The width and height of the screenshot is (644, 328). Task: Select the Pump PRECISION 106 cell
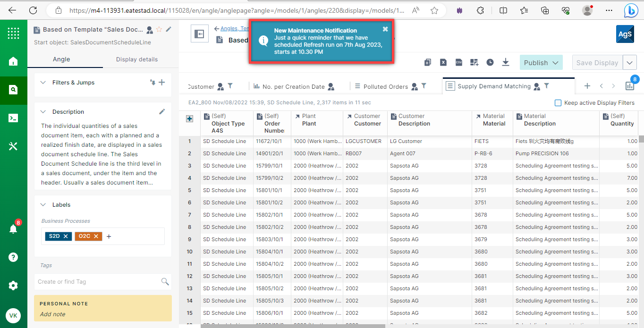(x=556, y=153)
